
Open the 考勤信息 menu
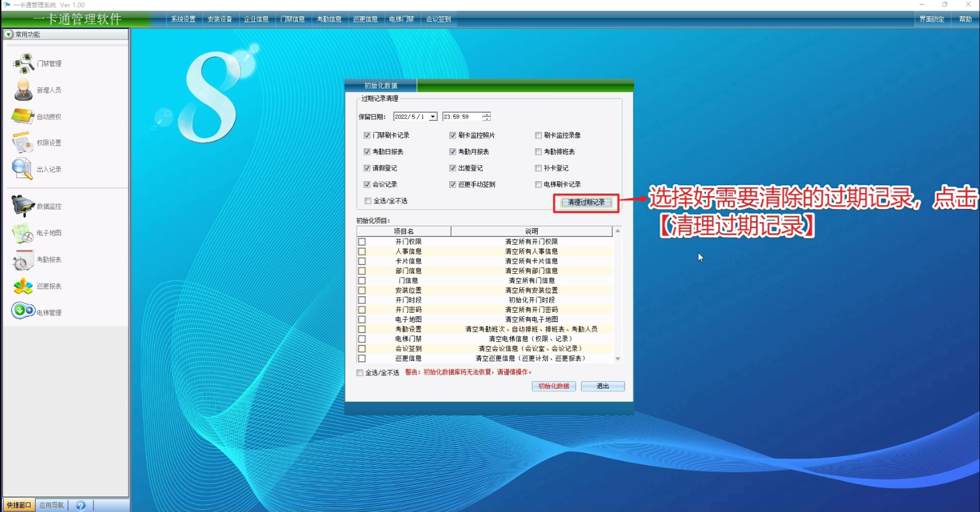[x=329, y=19]
